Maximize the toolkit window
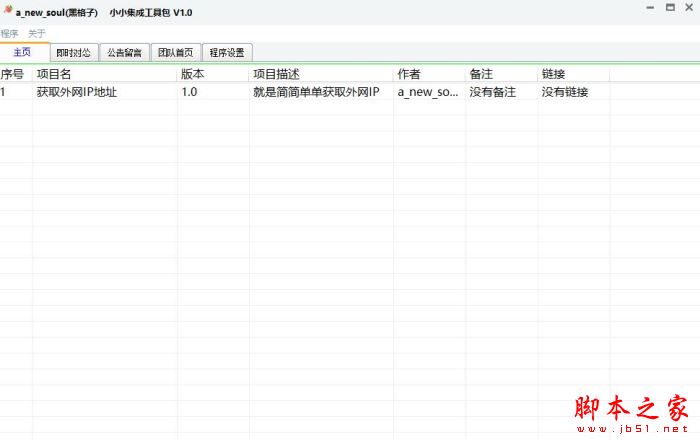 point(668,8)
